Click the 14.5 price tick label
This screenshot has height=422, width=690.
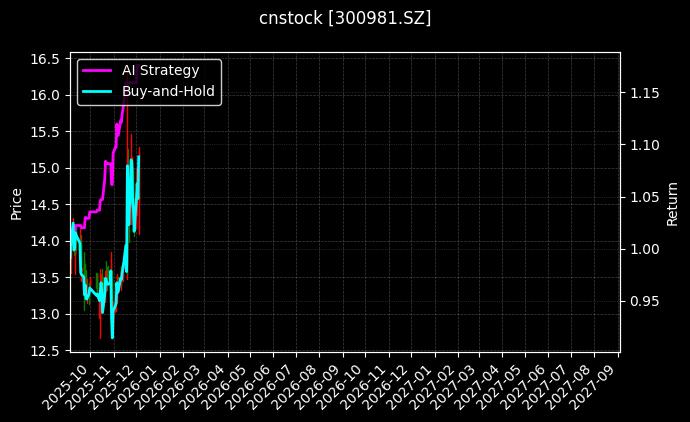pyautogui.click(x=45, y=205)
